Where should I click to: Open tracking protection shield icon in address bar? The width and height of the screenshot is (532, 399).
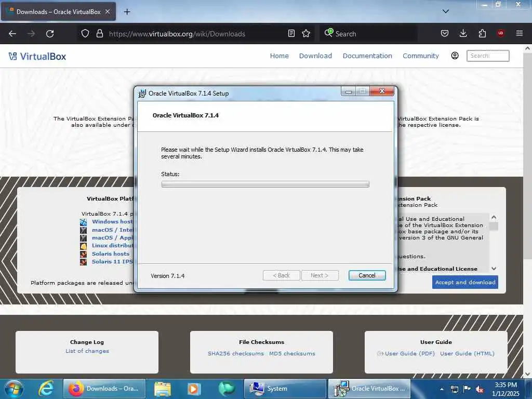85,34
